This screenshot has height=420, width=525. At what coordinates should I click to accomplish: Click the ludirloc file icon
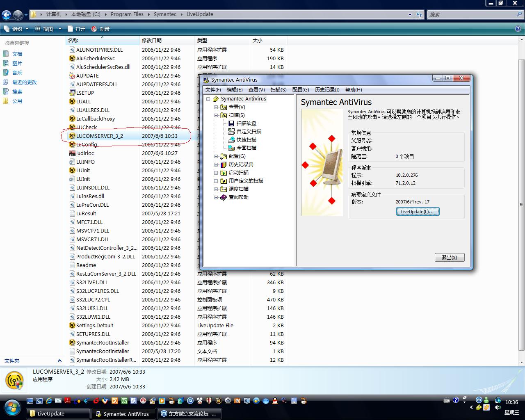pos(72,153)
